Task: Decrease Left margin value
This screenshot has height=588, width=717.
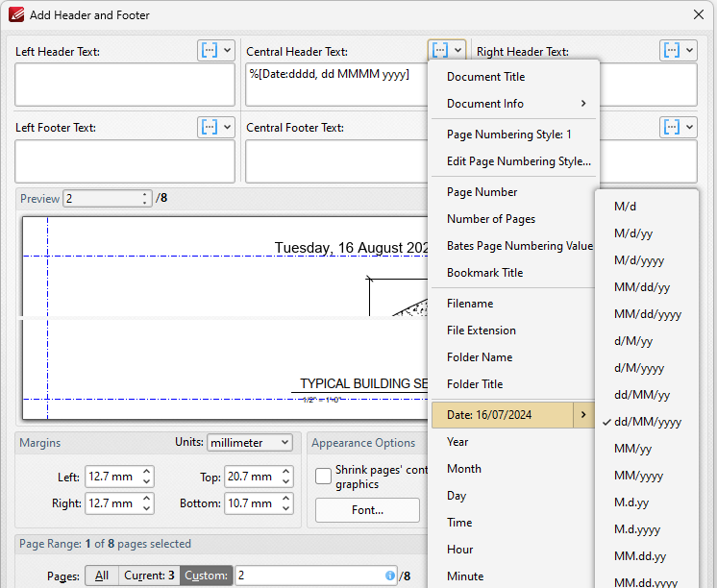Action: click(x=146, y=481)
